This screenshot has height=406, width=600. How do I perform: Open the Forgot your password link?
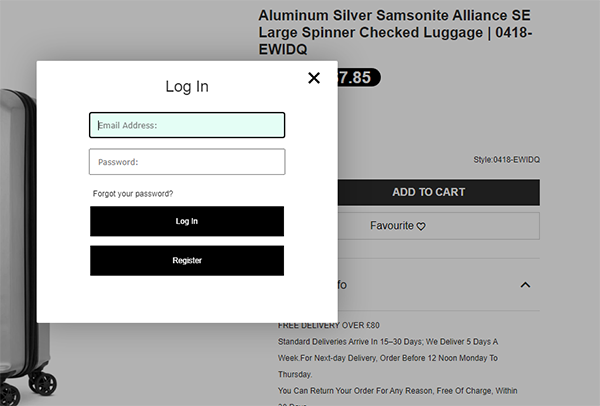coord(133,194)
